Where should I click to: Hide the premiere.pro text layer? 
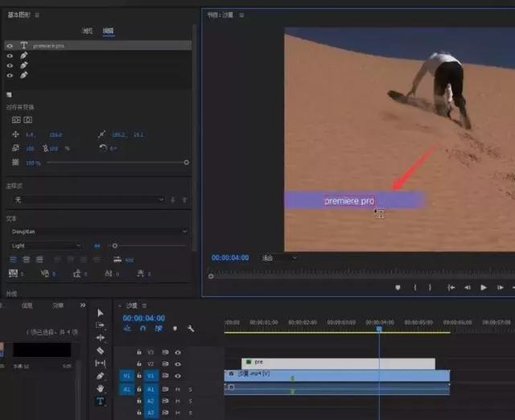pos(10,46)
